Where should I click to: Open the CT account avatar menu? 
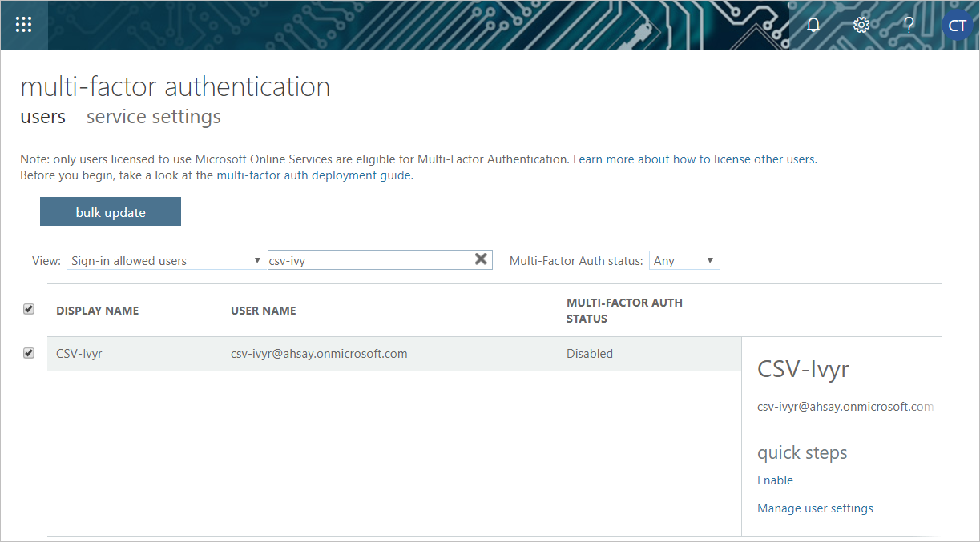coord(957,26)
